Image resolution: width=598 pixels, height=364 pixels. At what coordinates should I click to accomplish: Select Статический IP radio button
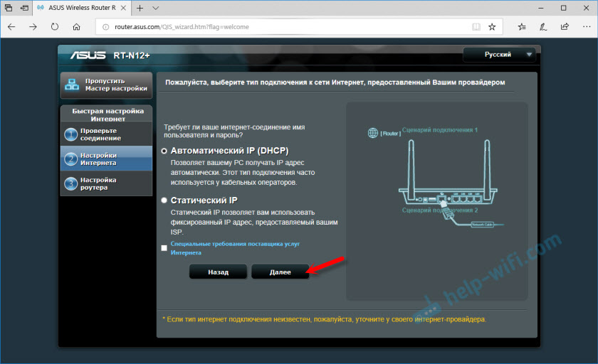click(165, 200)
